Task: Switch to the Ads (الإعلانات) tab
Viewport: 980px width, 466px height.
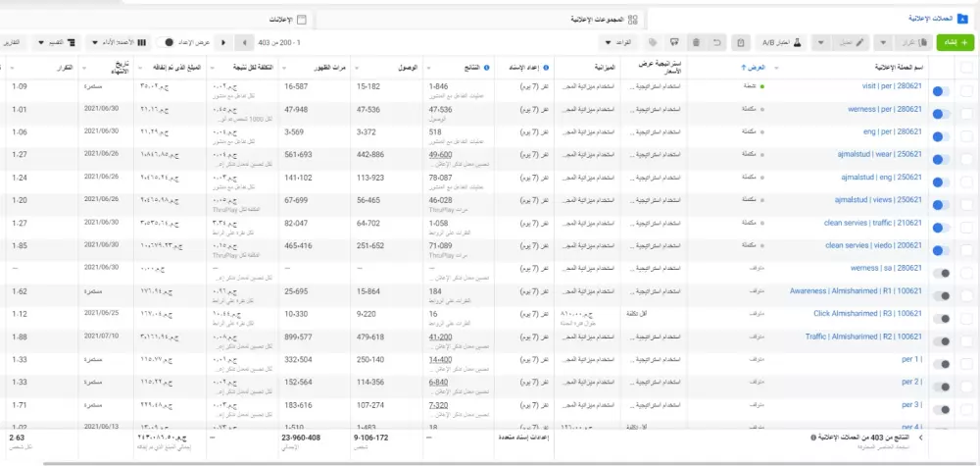Action: (156, 20)
